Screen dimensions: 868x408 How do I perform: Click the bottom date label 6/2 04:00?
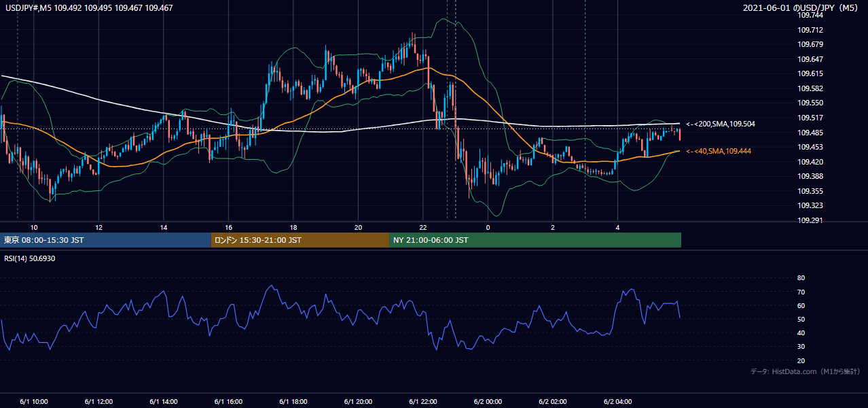point(617,402)
